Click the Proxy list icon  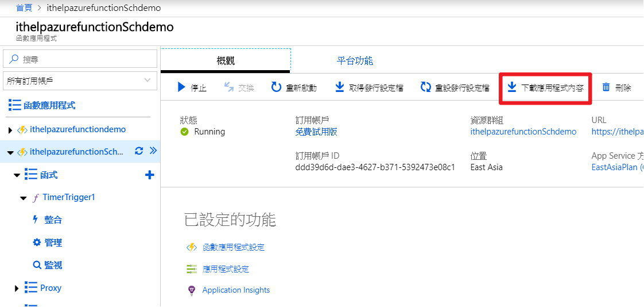pyautogui.click(x=31, y=287)
